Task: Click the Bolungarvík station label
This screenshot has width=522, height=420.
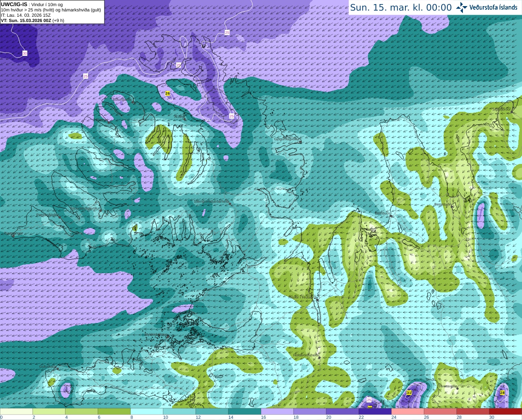Action: point(122,99)
